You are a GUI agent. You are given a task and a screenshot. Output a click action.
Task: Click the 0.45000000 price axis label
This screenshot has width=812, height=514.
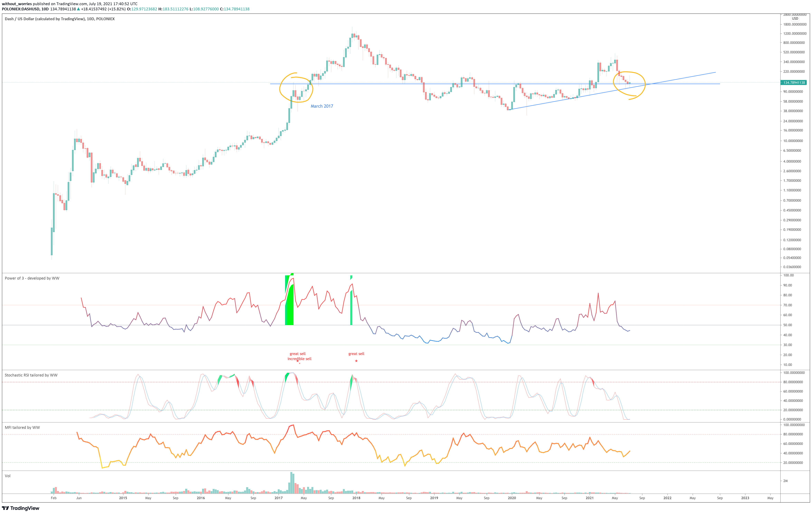coord(792,210)
